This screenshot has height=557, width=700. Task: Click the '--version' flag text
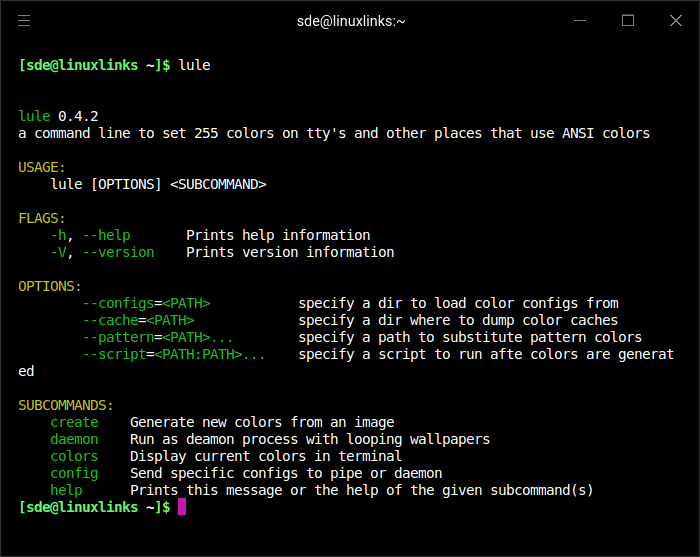click(118, 252)
